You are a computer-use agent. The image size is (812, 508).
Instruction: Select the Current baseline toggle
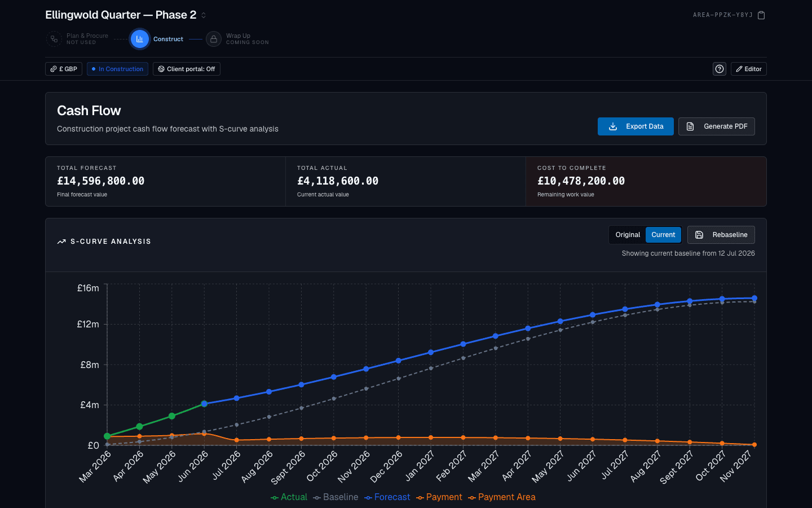coord(663,235)
